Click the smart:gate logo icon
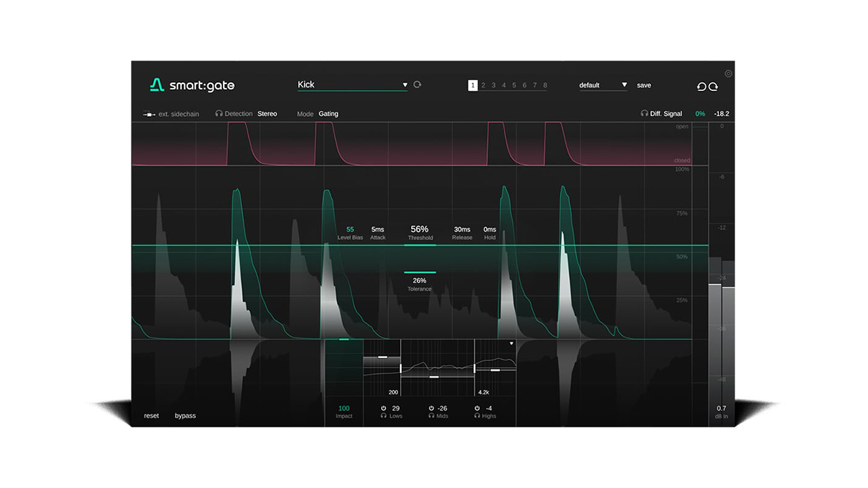The height and width of the screenshot is (488, 868). pos(157,85)
